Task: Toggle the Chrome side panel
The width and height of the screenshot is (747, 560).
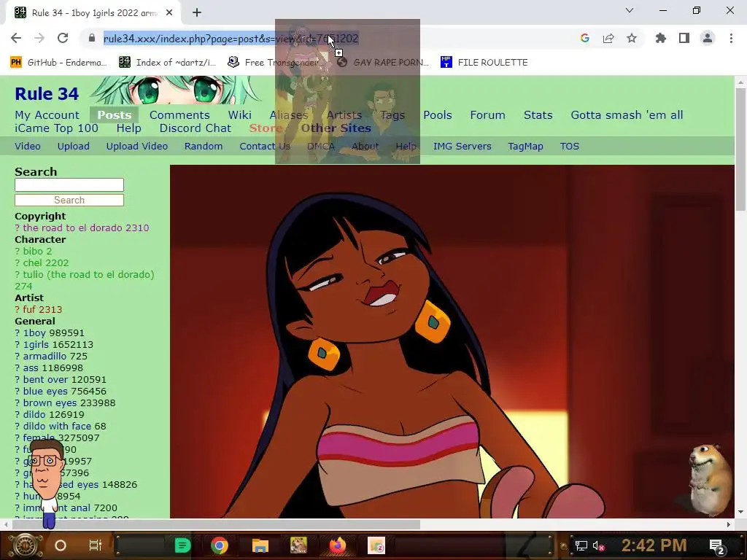Action: [x=684, y=38]
